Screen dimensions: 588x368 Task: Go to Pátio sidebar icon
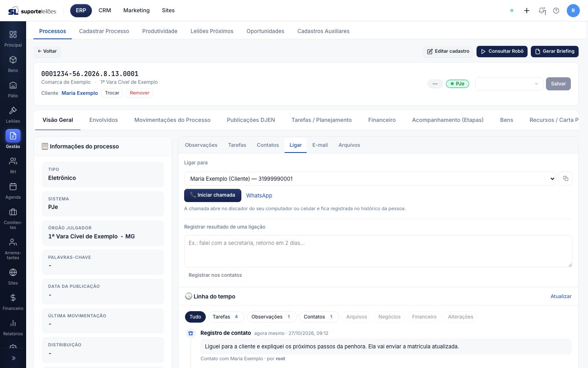(x=13, y=85)
